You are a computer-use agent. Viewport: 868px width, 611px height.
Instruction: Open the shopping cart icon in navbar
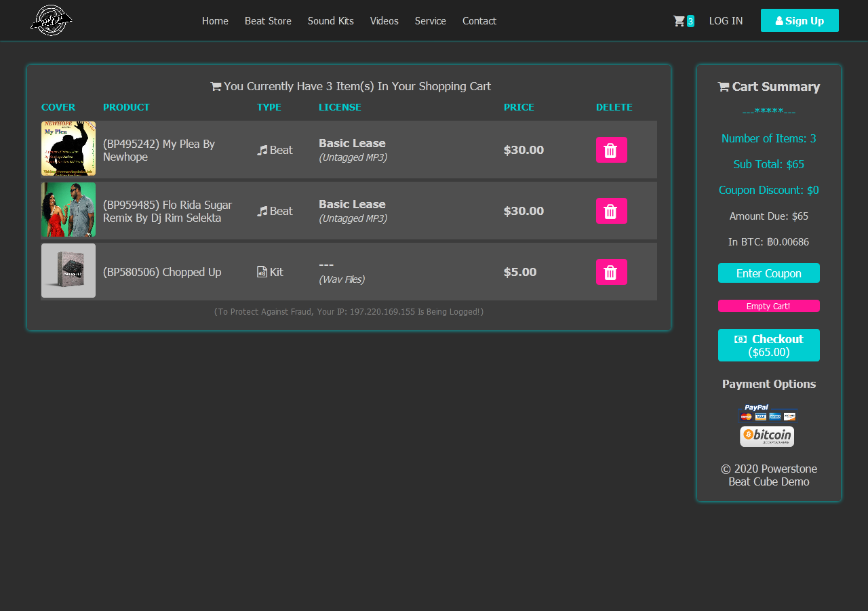[679, 20]
